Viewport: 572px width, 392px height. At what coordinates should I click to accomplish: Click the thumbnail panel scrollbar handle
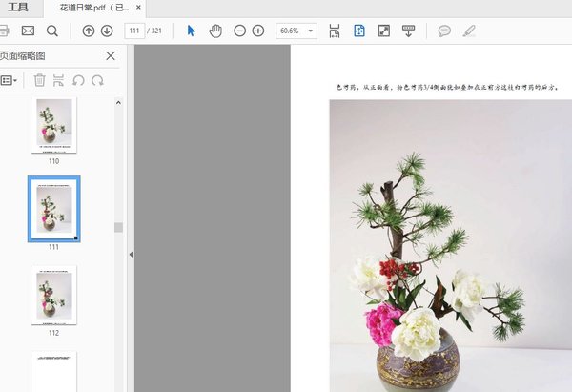click(x=118, y=227)
